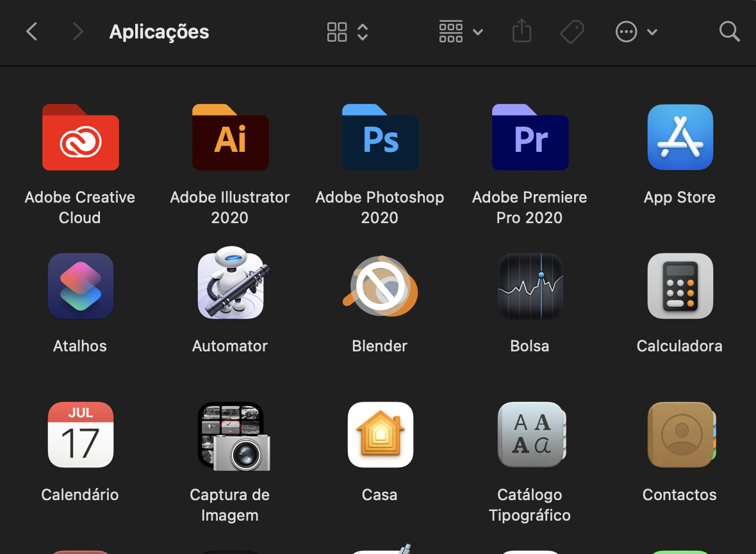Select the Automator robot icon
The image size is (756, 554).
[233, 283]
